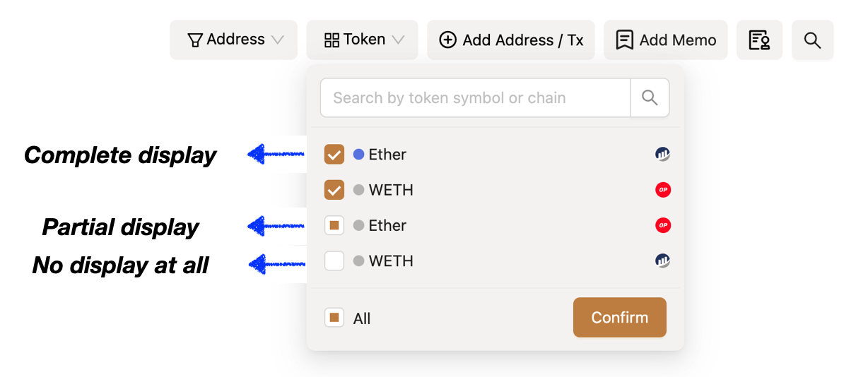Screen dimensions: 868x377
Task: Open the Address filter dropdown
Action: (234, 40)
